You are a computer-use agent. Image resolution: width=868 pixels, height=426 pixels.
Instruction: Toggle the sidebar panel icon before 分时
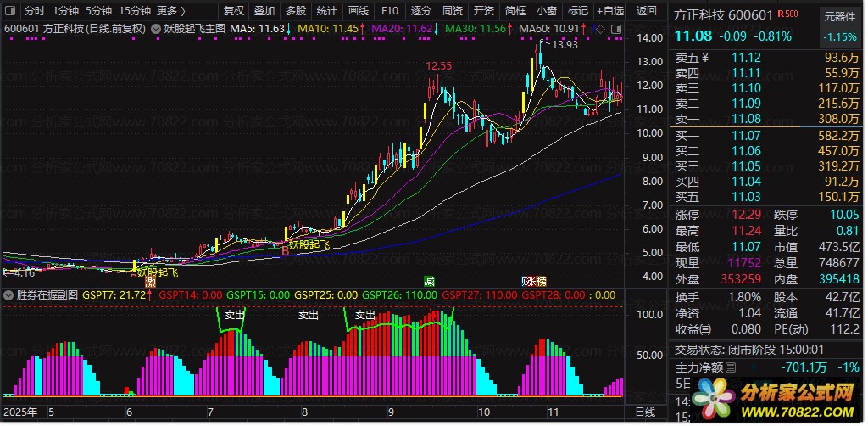click(12, 10)
